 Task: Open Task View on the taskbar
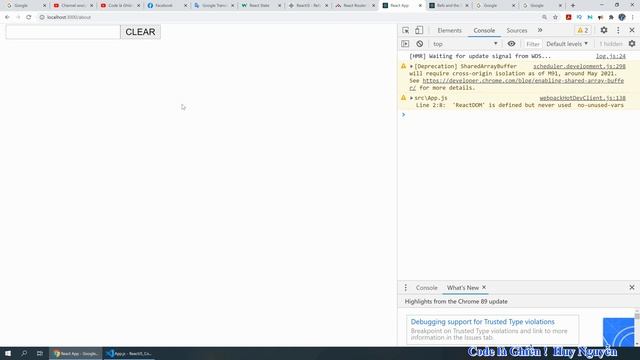coord(40,353)
